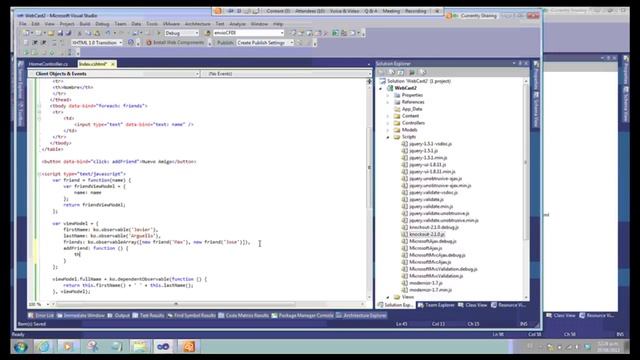The width and height of the screenshot is (640, 360).
Task: Click Refresh icon in Solution Explorer toolbar
Action: pos(401,73)
